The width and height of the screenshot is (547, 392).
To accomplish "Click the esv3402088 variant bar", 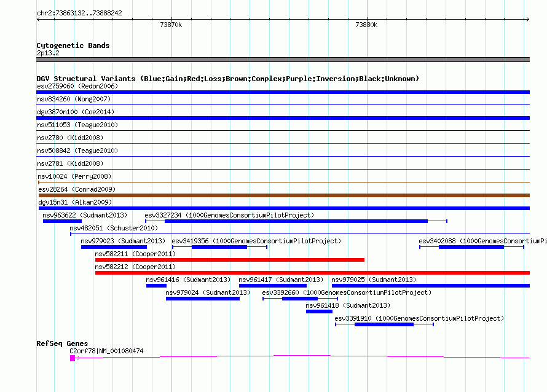I will click(x=471, y=247).
